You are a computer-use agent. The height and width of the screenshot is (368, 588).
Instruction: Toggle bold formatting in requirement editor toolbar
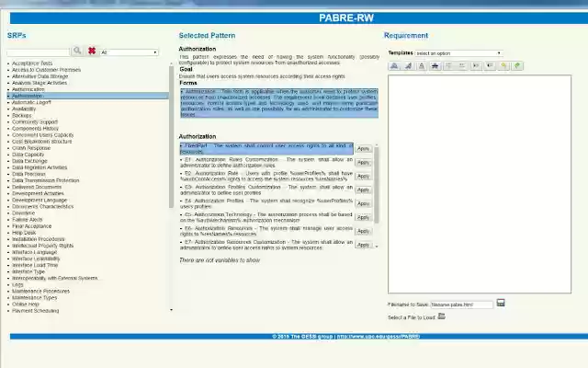(394, 65)
